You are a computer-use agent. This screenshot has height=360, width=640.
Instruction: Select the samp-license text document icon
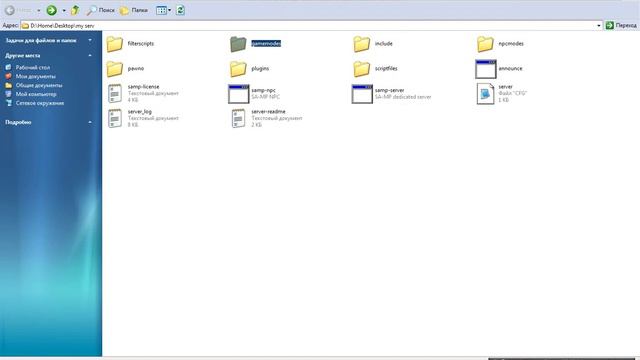[115, 93]
